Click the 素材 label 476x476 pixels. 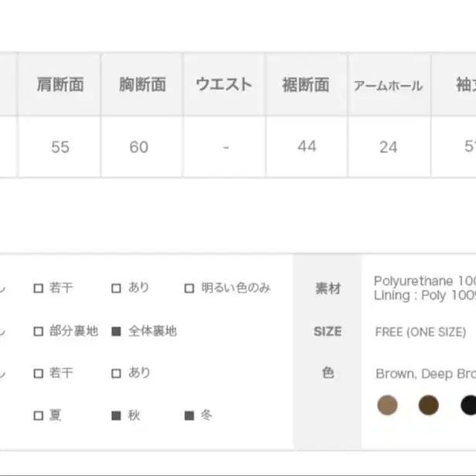[328, 288]
